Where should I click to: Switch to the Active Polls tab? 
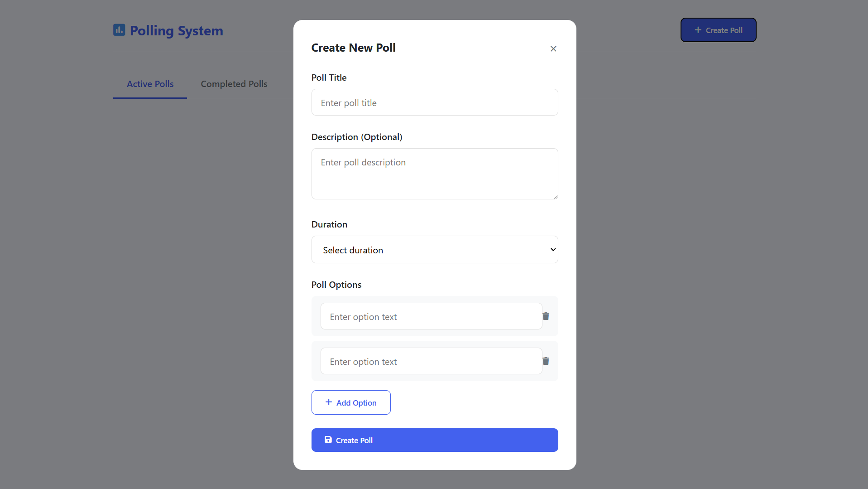150,84
